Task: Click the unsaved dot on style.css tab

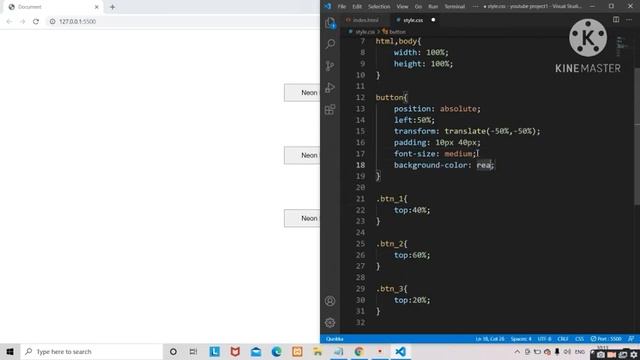Action: 433,20
